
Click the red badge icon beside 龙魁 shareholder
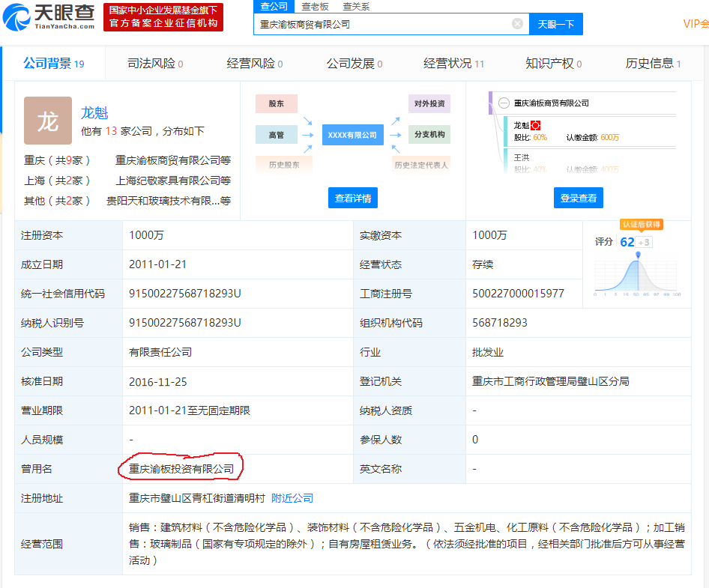click(535, 125)
